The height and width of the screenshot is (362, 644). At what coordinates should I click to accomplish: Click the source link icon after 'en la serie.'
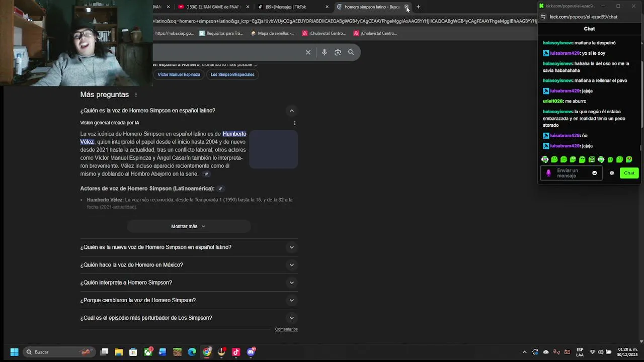pos(206,174)
